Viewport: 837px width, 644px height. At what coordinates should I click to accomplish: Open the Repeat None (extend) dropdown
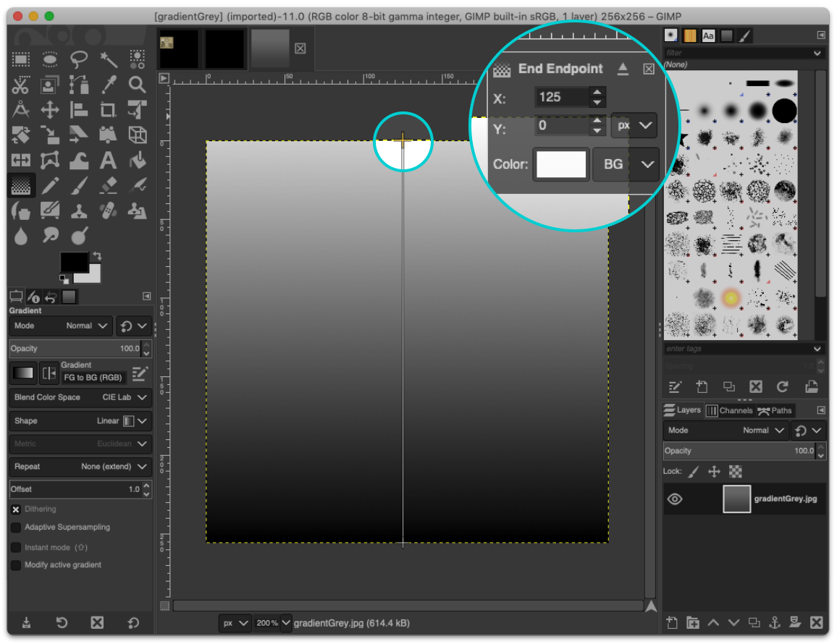coord(80,466)
